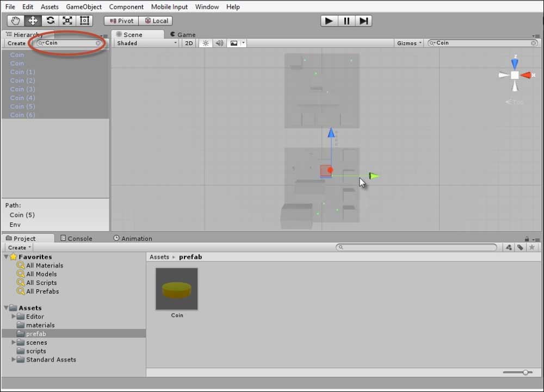Open the Assets menu

[x=50, y=7]
